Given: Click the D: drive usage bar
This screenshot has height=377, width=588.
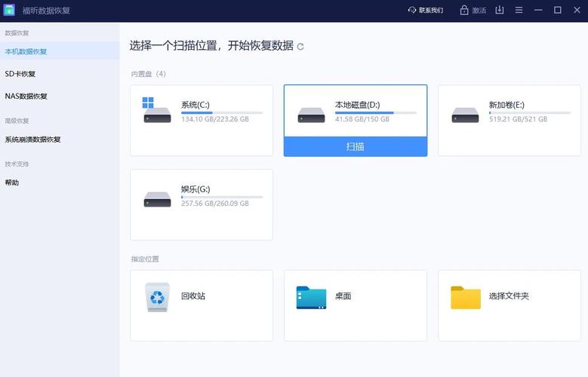Looking at the screenshot, I should pyautogui.click(x=376, y=112).
